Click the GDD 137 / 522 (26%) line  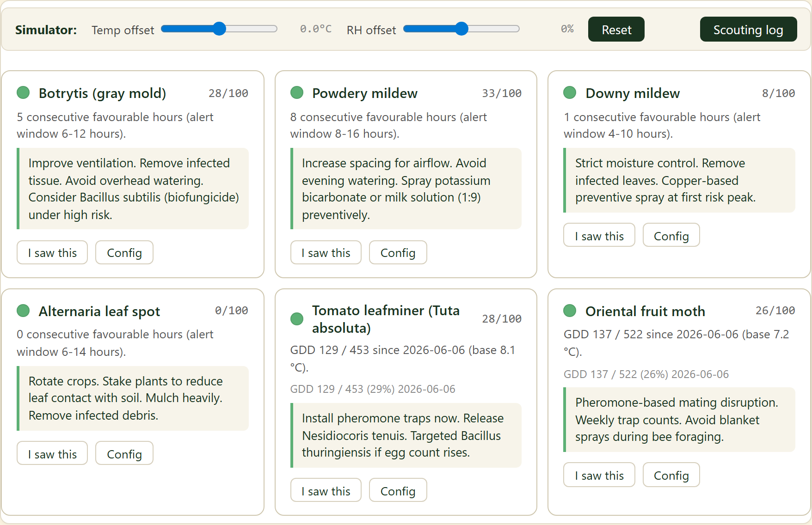(x=646, y=374)
